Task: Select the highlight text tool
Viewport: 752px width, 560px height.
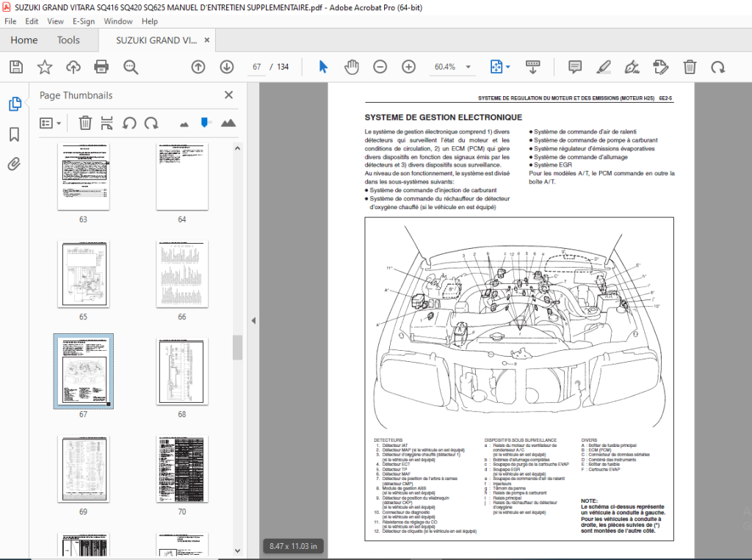Action: tap(604, 67)
